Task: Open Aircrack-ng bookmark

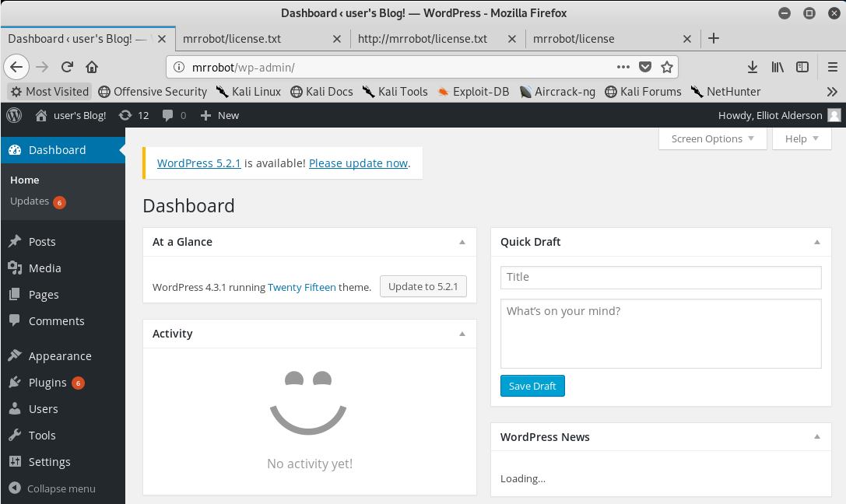Action: pyautogui.click(x=557, y=92)
